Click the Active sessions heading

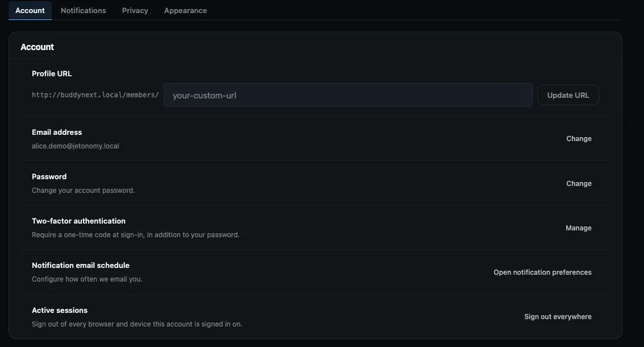coord(60,310)
